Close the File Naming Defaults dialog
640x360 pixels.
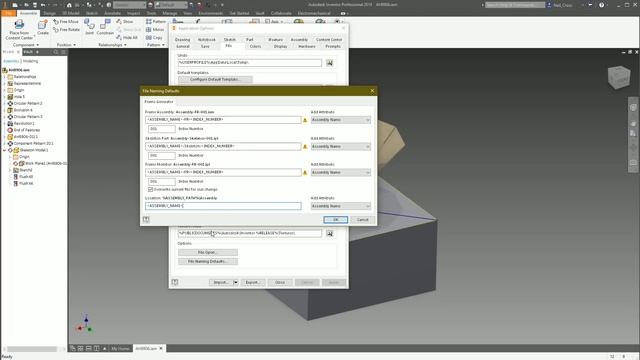pyautogui.click(x=372, y=91)
